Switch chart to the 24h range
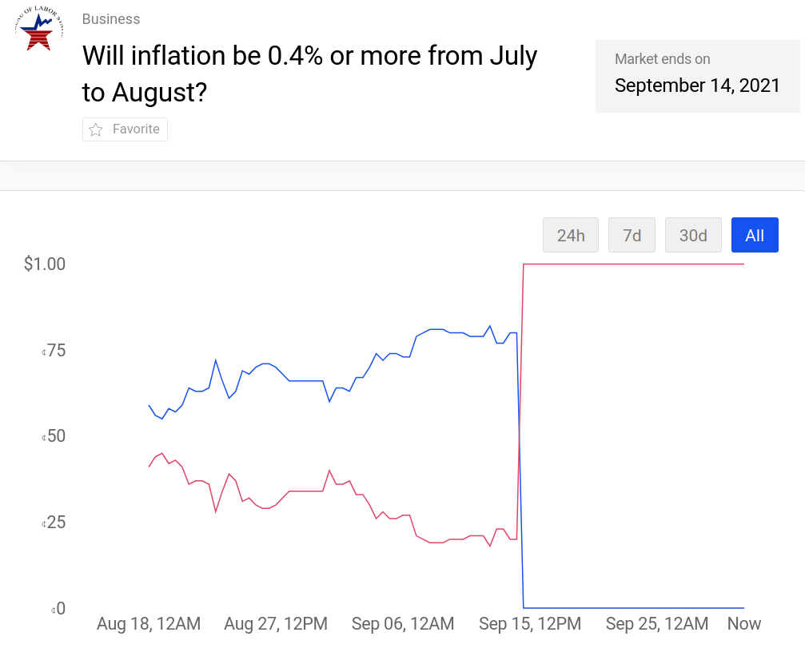Viewport: 805px width, 672px height. click(x=571, y=236)
